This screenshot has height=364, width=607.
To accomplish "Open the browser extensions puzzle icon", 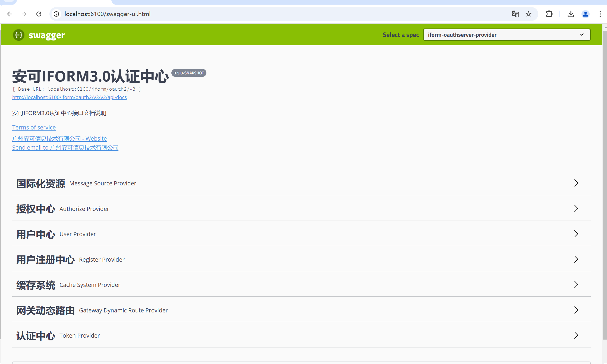I will pyautogui.click(x=549, y=14).
